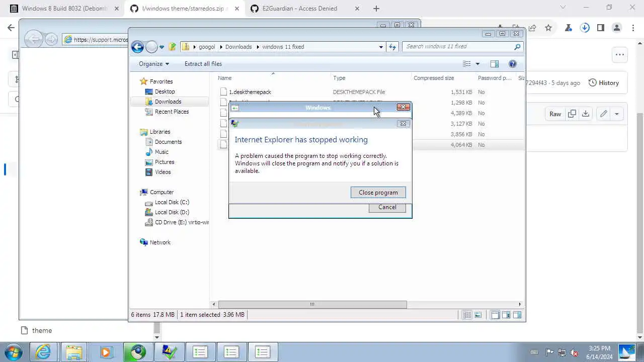
Task: Download raw file icon on GitHub
Action: pos(586,114)
